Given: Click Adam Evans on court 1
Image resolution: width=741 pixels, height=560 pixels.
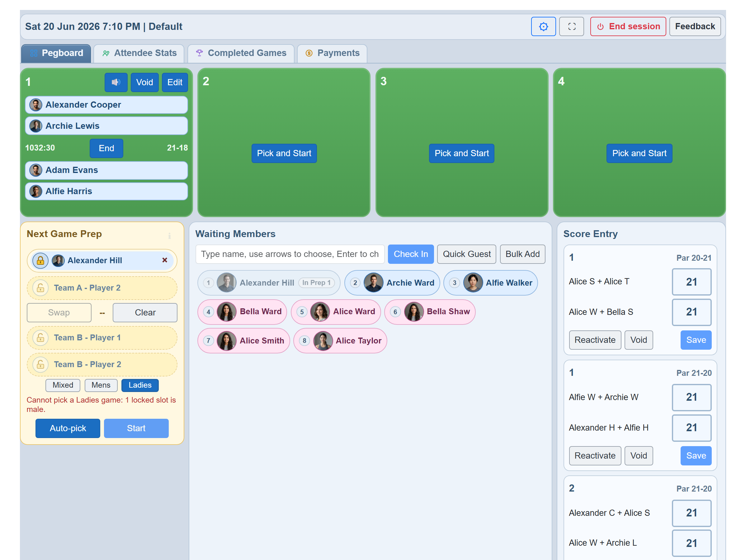Looking at the screenshot, I should [106, 170].
